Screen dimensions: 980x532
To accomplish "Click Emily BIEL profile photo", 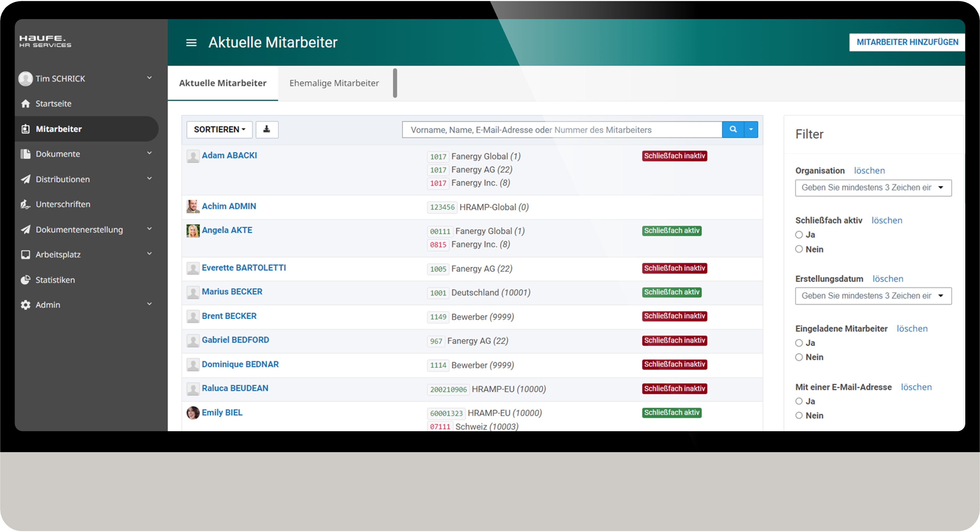I will [193, 413].
